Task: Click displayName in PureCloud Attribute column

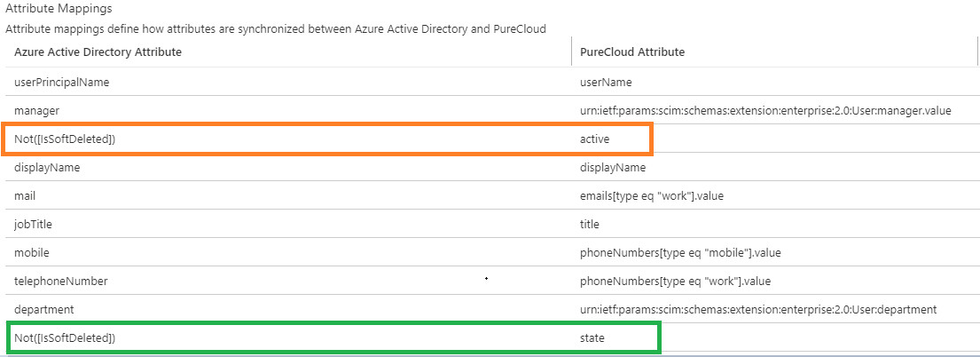Action: coord(613,168)
